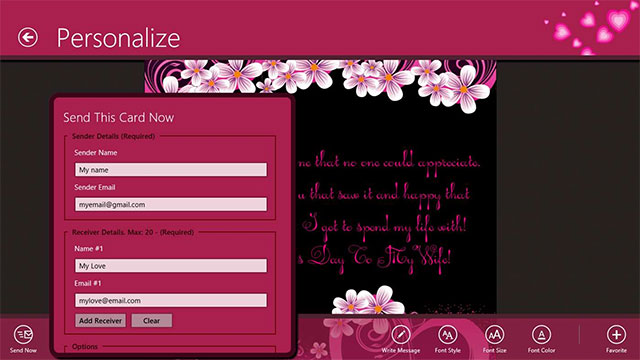640x360 pixels.
Task: Click the Sender Details group label
Action: pos(113,136)
